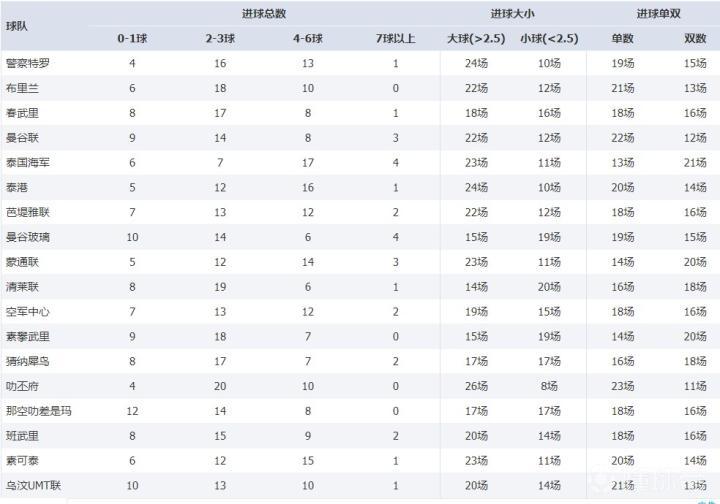Click the 7球以上 column header
This screenshot has width=720, height=504.
click(x=395, y=39)
